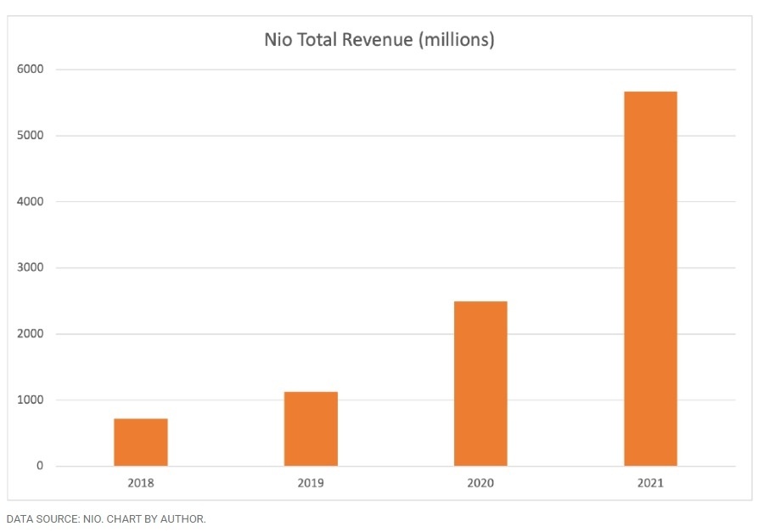Image resolution: width=758 pixels, height=532 pixels.
Task: Click the 4000 y-axis value
Action: tap(30, 201)
